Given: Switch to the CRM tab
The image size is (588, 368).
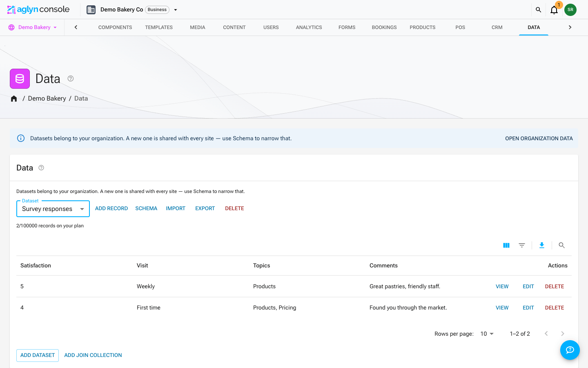Looking at the screenshot, I should (497, 27).
